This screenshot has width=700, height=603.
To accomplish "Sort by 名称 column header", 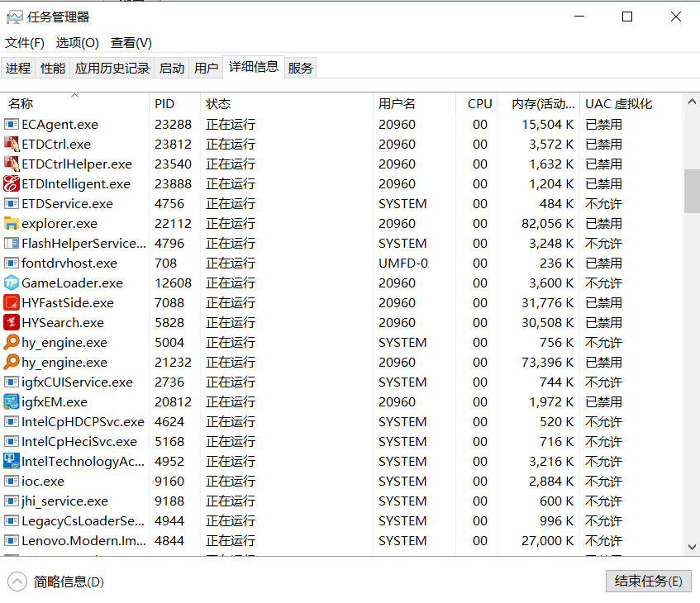I will click(74, 103).
